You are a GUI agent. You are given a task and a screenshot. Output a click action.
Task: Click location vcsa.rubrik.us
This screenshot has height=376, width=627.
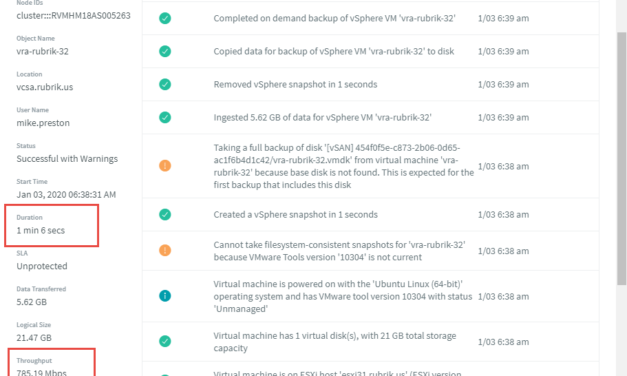(45, 87)
